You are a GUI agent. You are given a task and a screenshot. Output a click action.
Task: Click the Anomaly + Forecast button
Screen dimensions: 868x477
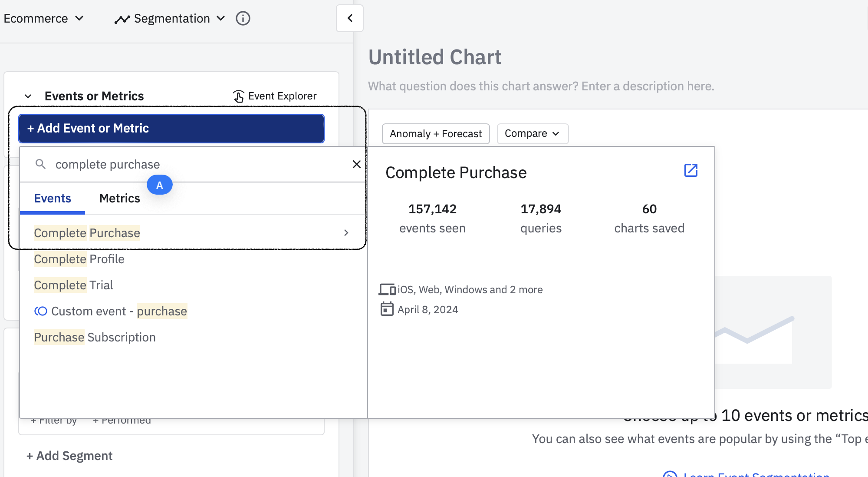click(435, 133)
